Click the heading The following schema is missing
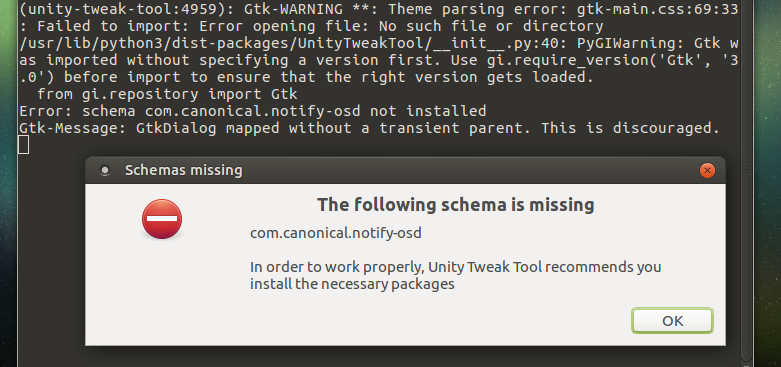 (456, 205)
